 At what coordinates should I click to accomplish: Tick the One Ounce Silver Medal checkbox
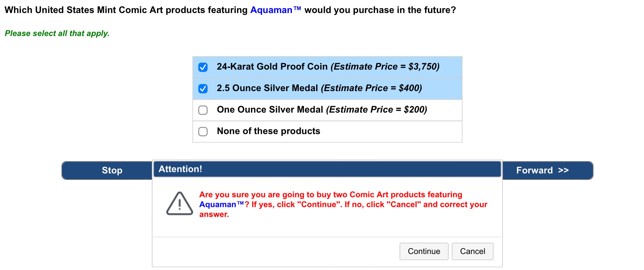pos(203,110)
